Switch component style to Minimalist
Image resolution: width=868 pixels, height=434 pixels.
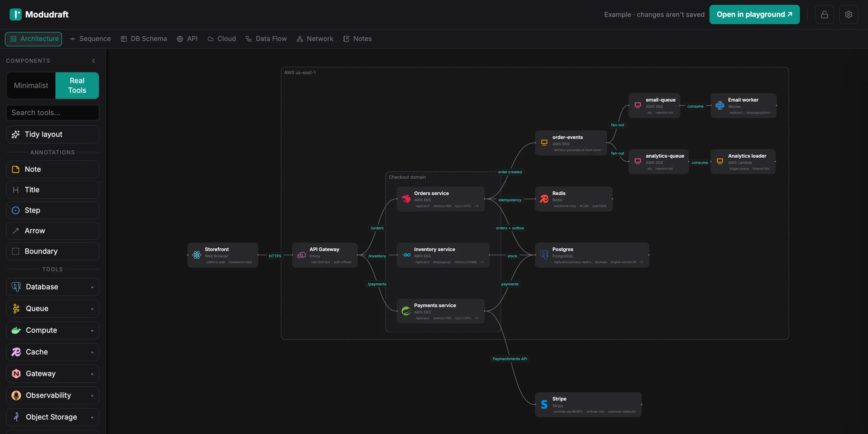tap(31, 86)
